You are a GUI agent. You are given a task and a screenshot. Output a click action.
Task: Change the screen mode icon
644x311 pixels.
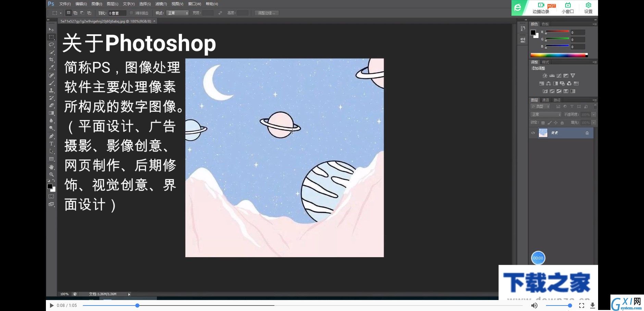(51, 204)
